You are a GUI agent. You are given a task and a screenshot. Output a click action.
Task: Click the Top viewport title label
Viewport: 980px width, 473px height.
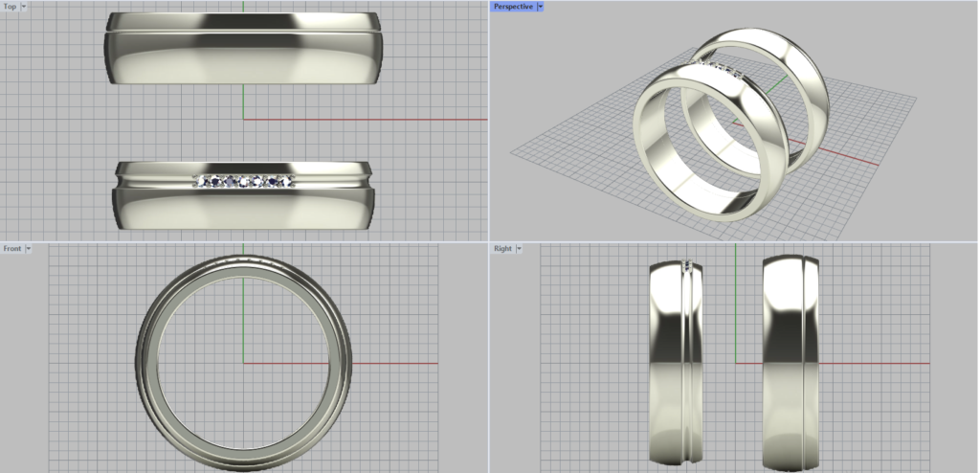coord(10,7)
